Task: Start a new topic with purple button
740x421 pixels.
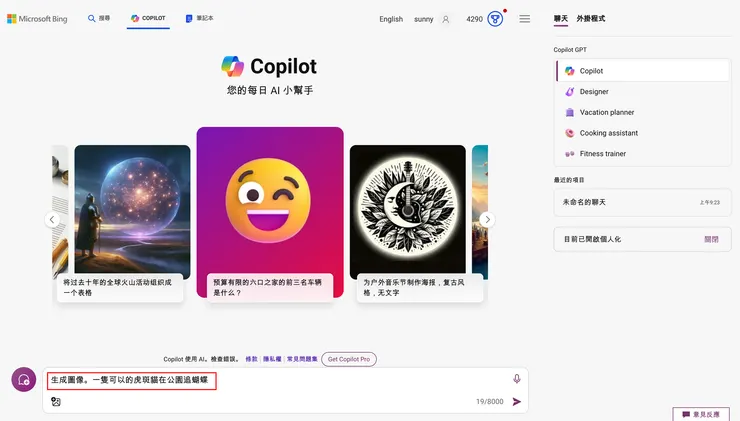Action: click(24, 379)
